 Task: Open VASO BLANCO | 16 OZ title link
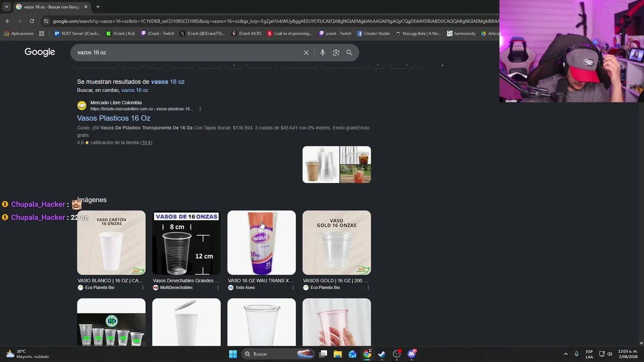(x=110, y=281)
